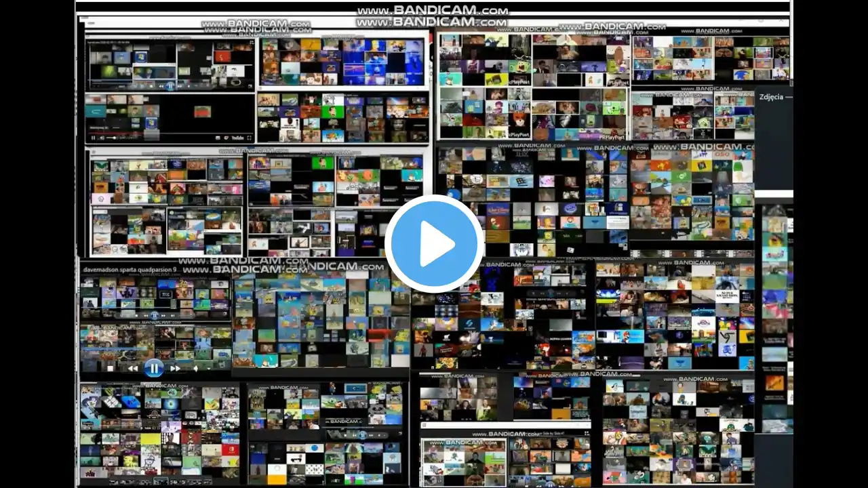Click the 'Zdjęcia' window title
Image resolution: width=868 pixels, height=488 pixels.
[x=771, y=97]
